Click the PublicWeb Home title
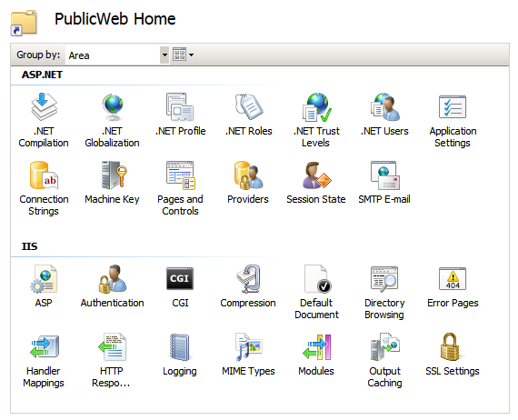 tap(115, 19)
